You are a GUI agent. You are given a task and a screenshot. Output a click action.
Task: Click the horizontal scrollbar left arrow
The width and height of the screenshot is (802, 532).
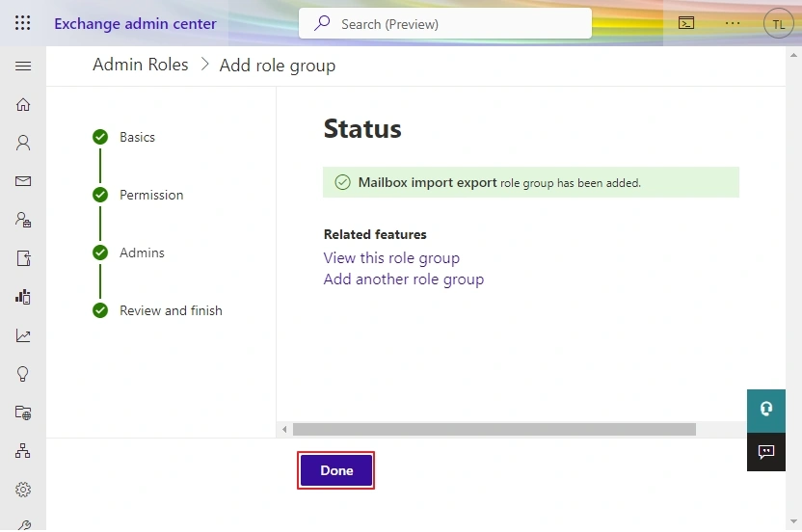(284, 429)
